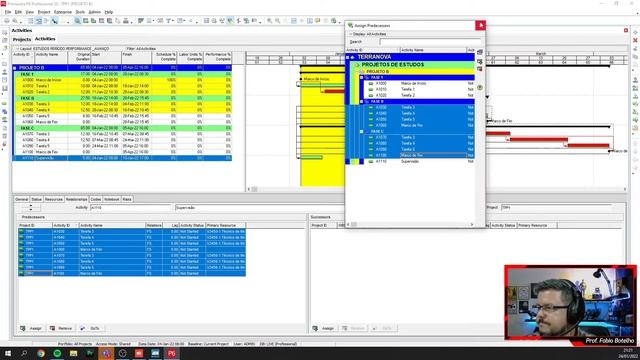Open the View menu
The height and width of the screenshot is (360, 640).
pos(30,12)
